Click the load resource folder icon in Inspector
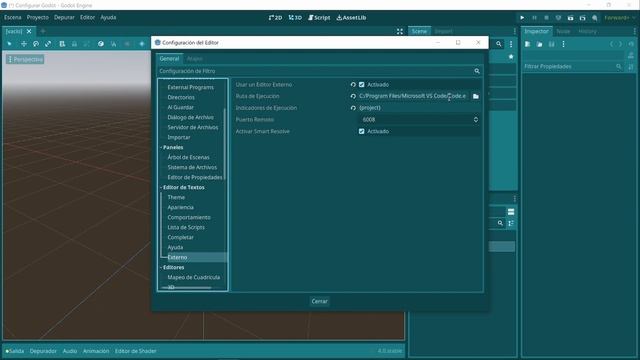 pyautogui.click(x=540, y=44)
